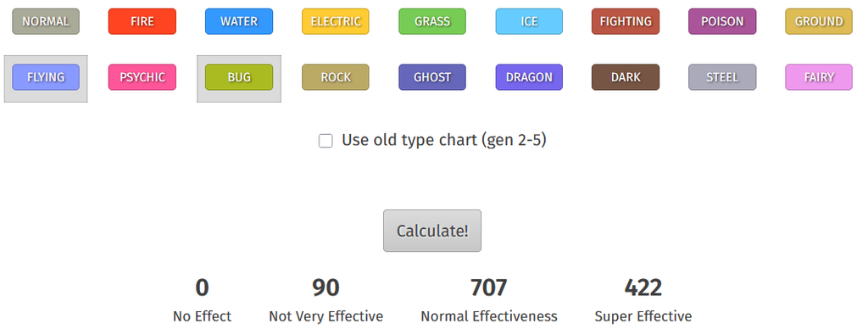
Task: Choose the ROCK type button
Action: click(x=336, y=77)
